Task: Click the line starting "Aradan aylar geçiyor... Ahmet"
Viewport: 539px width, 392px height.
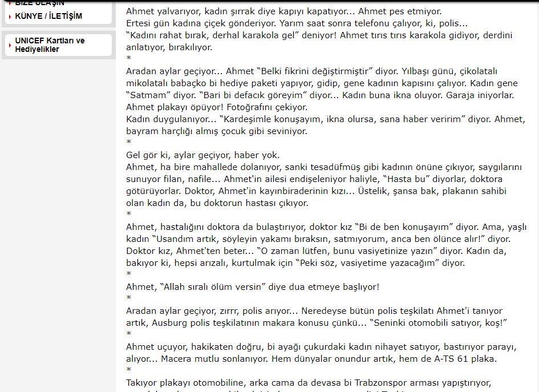Action: [312, 71]
